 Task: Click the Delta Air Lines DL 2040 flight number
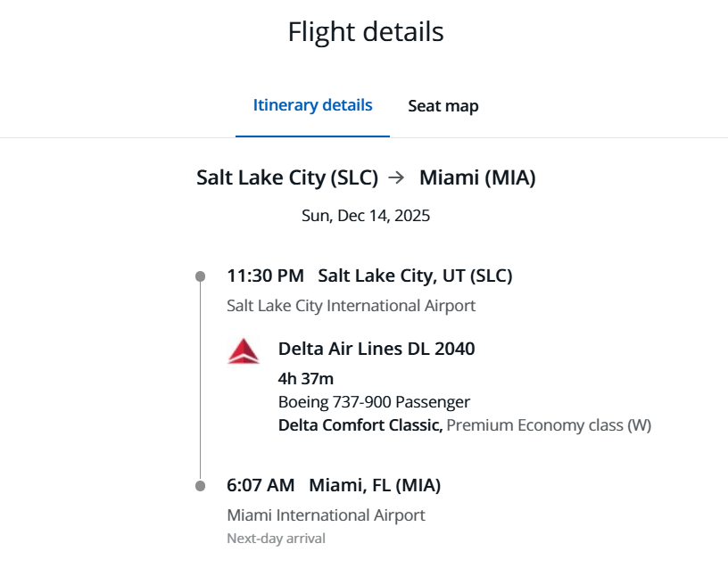pyautogui.click(x=376, y=349)
